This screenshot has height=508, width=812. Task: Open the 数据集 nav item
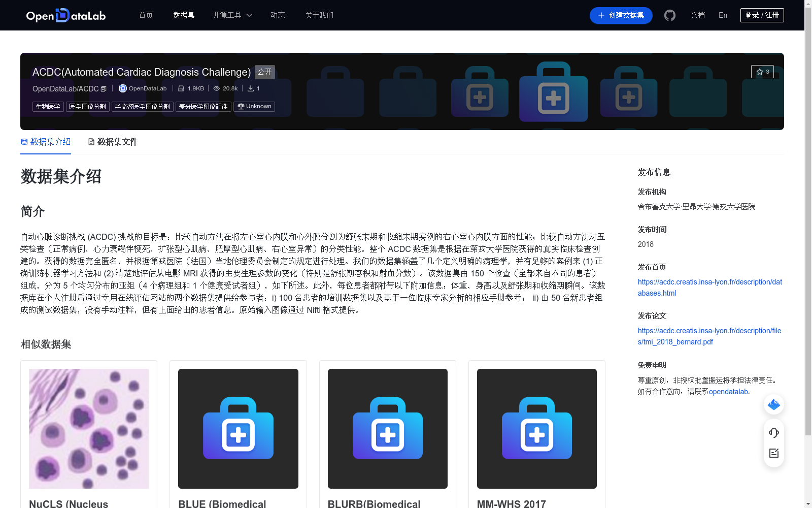click(x=184, y=15)
